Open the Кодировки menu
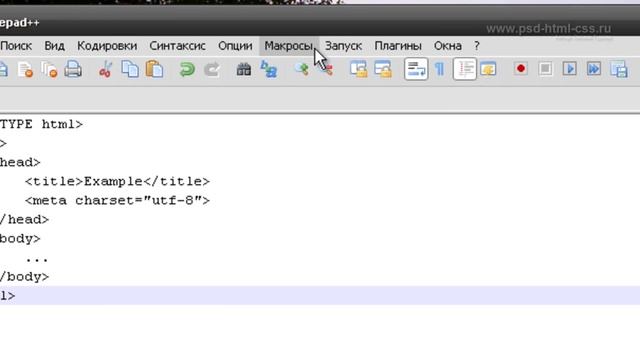 tap(107, 46)
